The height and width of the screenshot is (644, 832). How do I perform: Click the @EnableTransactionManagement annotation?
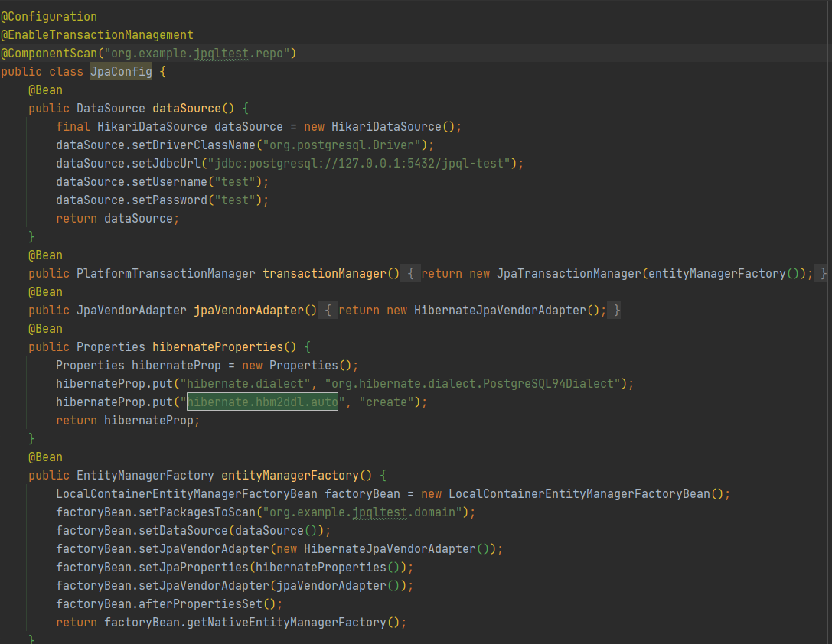click(x=97, y=35)
